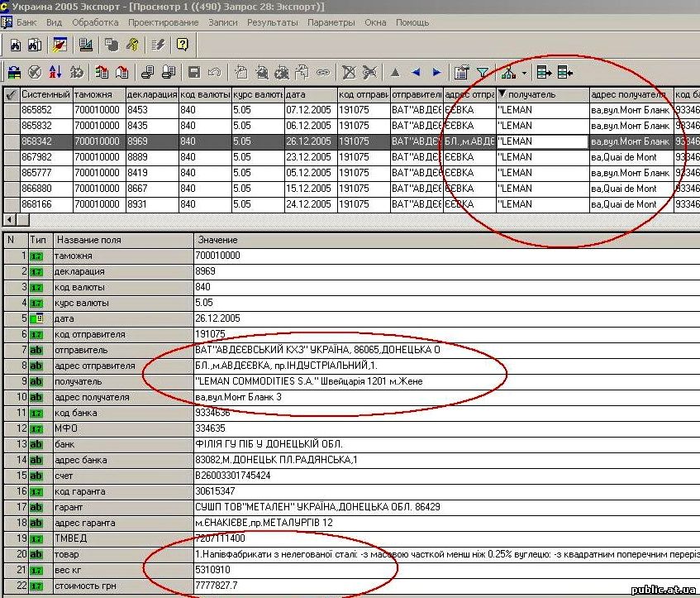Click the first print records icon

148,72
